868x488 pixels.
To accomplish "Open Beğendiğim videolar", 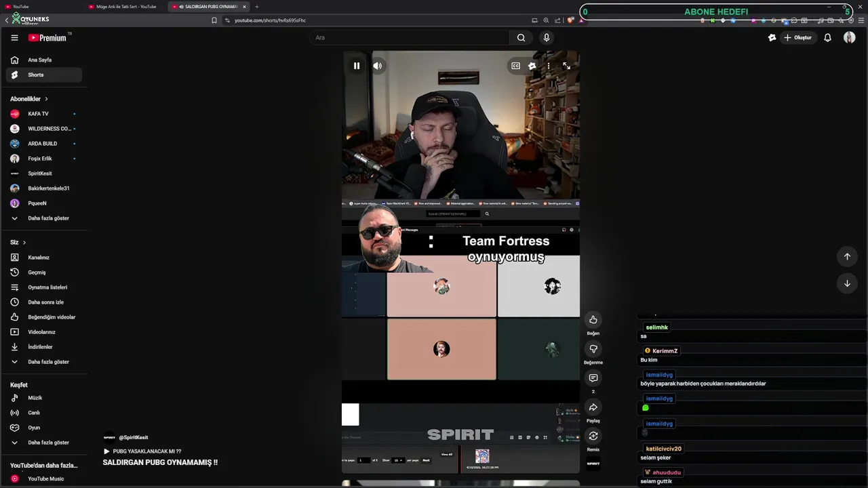I will click(x=44, y=317).
